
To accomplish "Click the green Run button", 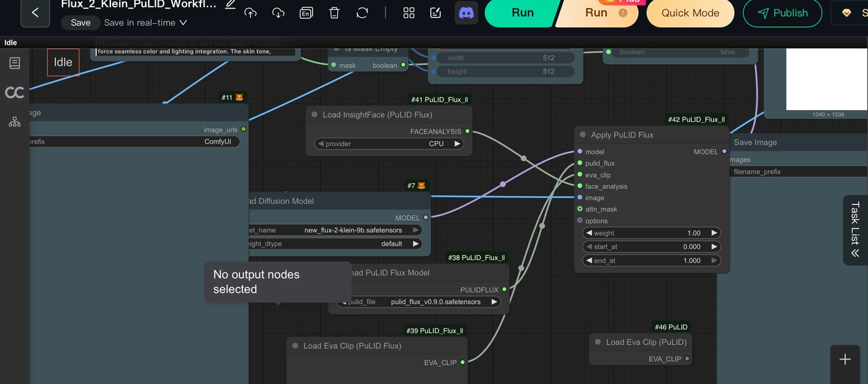I will tap(523, 13).
